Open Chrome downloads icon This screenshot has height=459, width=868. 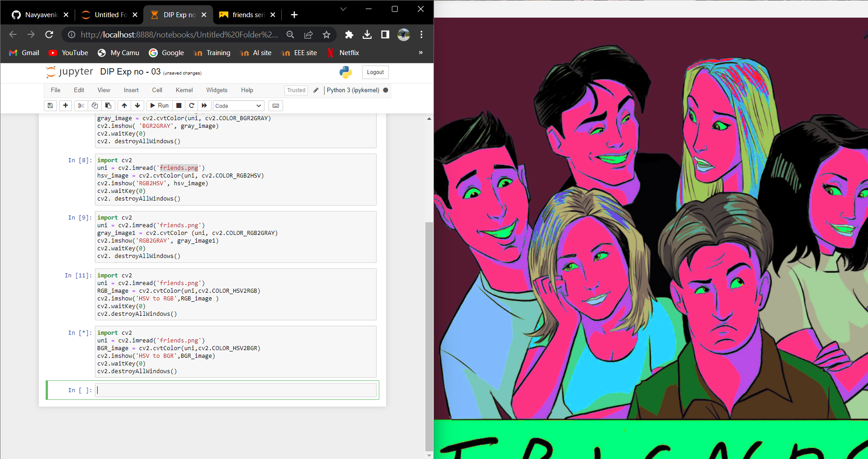(367, 34)
